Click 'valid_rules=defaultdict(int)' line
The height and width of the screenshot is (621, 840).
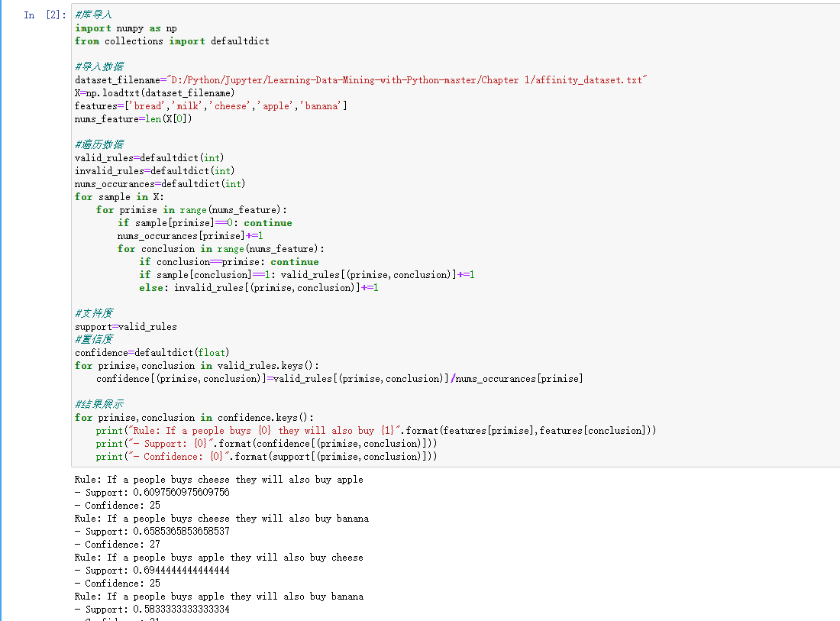(x=150, y=158)
